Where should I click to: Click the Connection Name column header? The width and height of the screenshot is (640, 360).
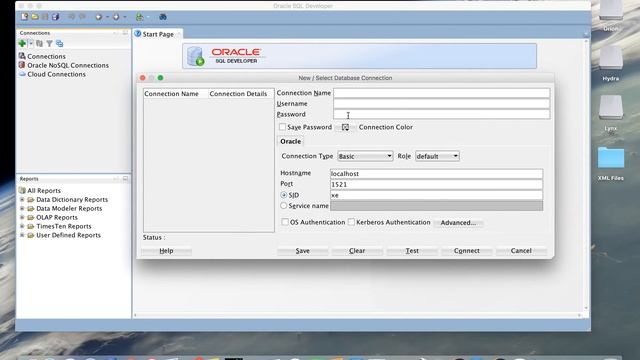click(x=176, y=94)
